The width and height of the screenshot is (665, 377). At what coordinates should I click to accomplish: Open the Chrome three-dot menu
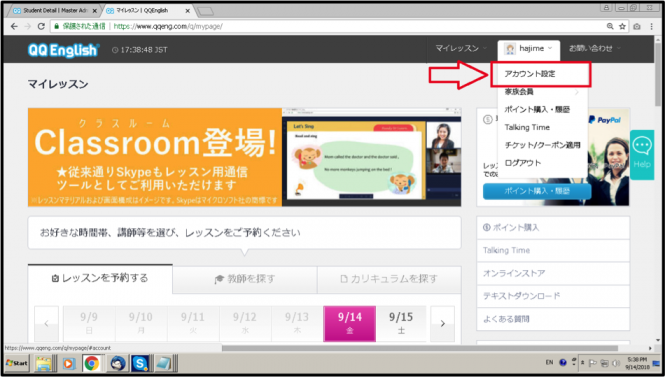tap(652, 26)
